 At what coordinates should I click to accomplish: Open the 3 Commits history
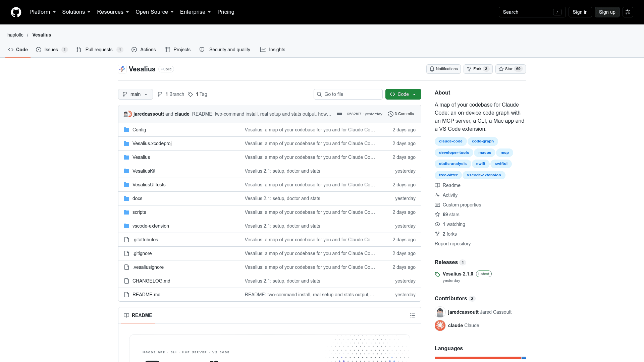[401, 114]
